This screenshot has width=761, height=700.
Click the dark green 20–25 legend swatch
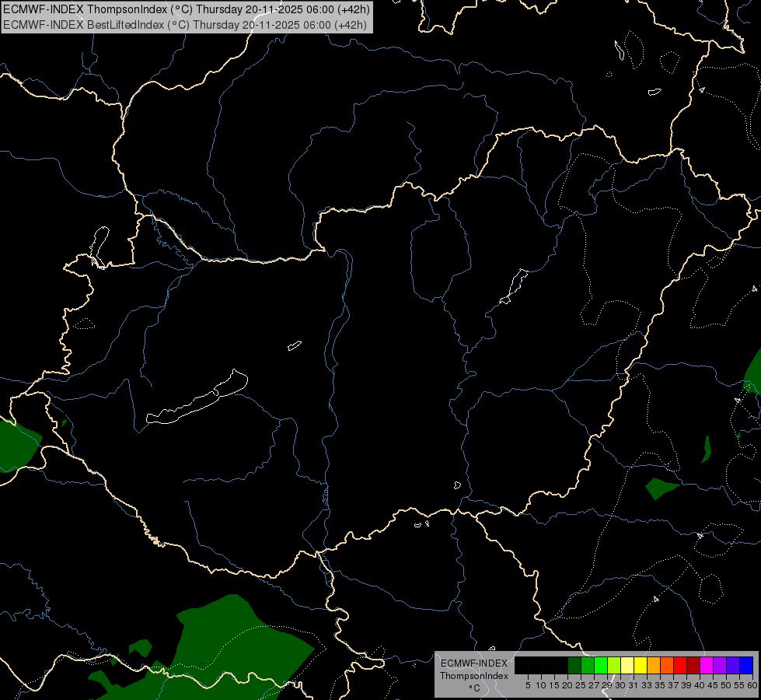[x=574, y=665]
